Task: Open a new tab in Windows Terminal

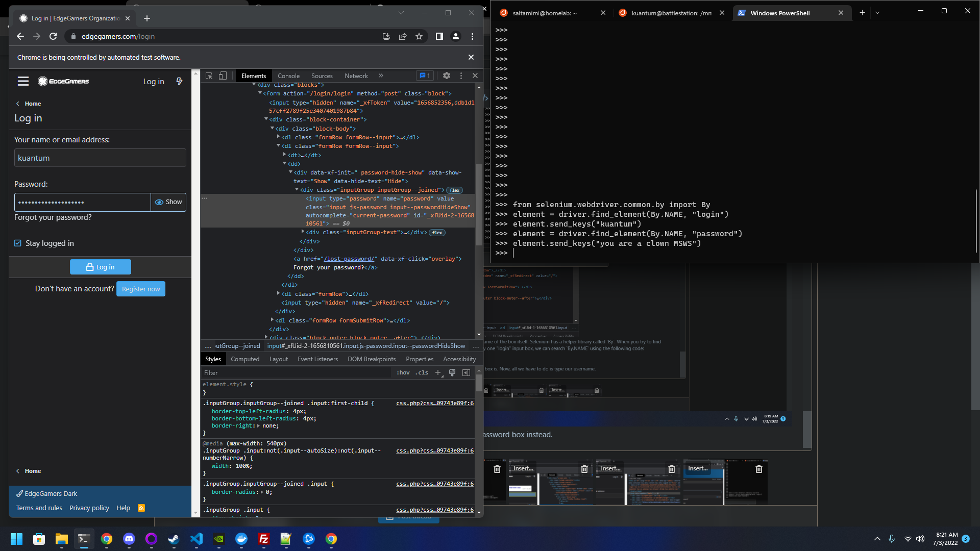Action: [862, 13]
